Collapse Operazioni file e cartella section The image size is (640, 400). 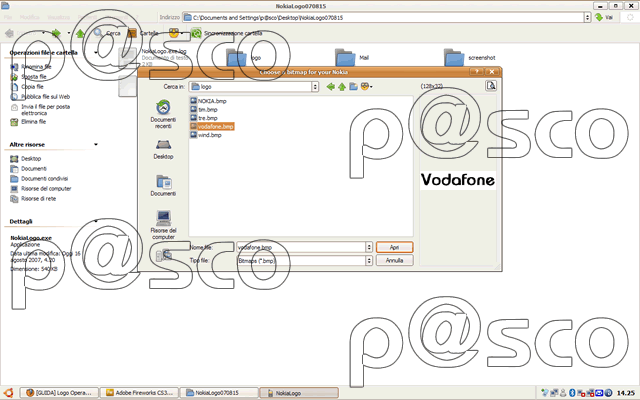(96, 53)
